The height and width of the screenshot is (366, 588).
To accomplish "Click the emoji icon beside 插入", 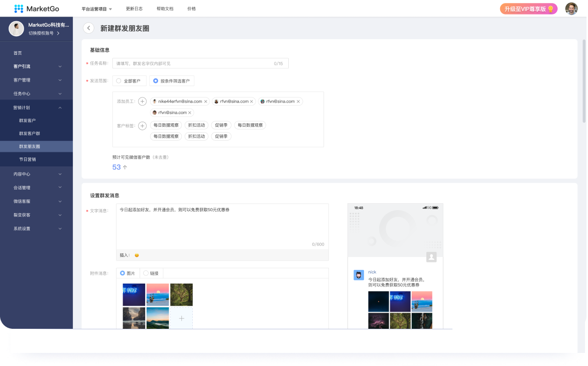I will point(137,255).
